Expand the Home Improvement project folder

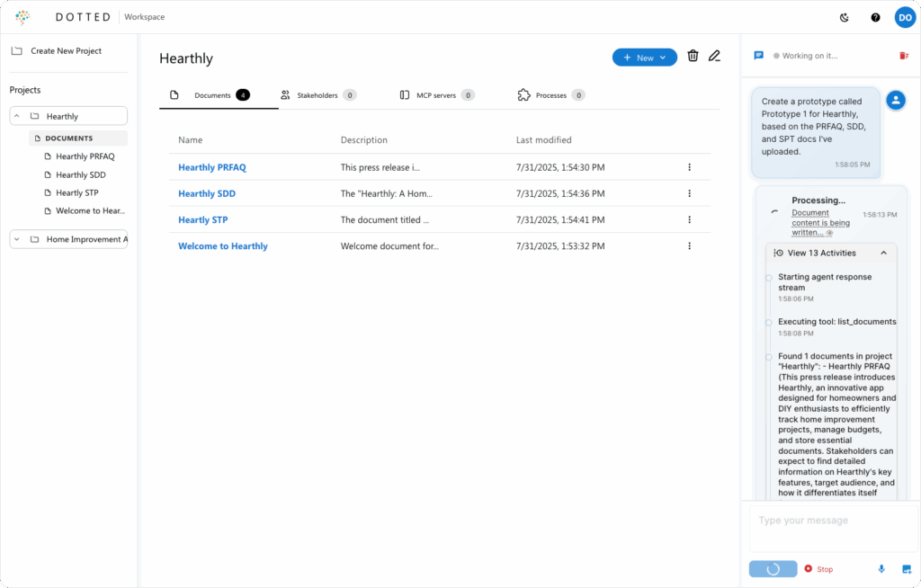pos(17,239)
